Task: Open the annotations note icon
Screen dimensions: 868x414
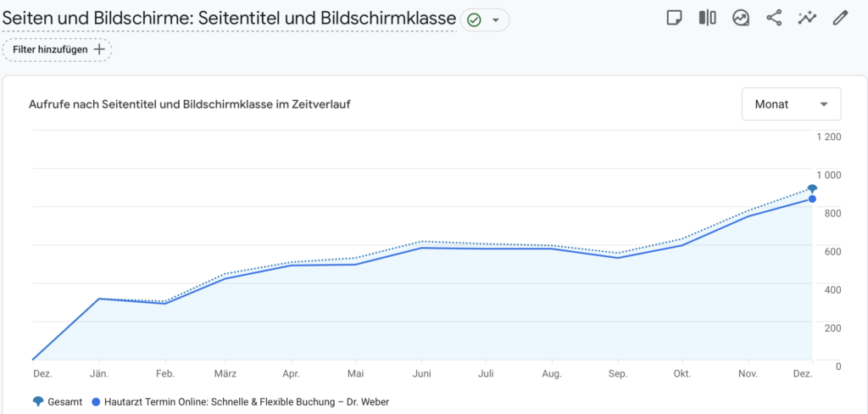Action: tap(674, 18)
